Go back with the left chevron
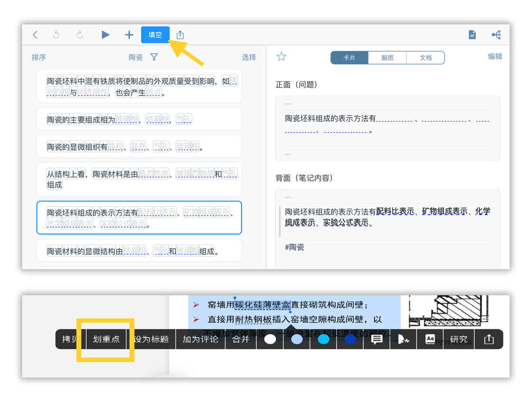The height and width of the screenshot is (402, 532). point(35,35)
